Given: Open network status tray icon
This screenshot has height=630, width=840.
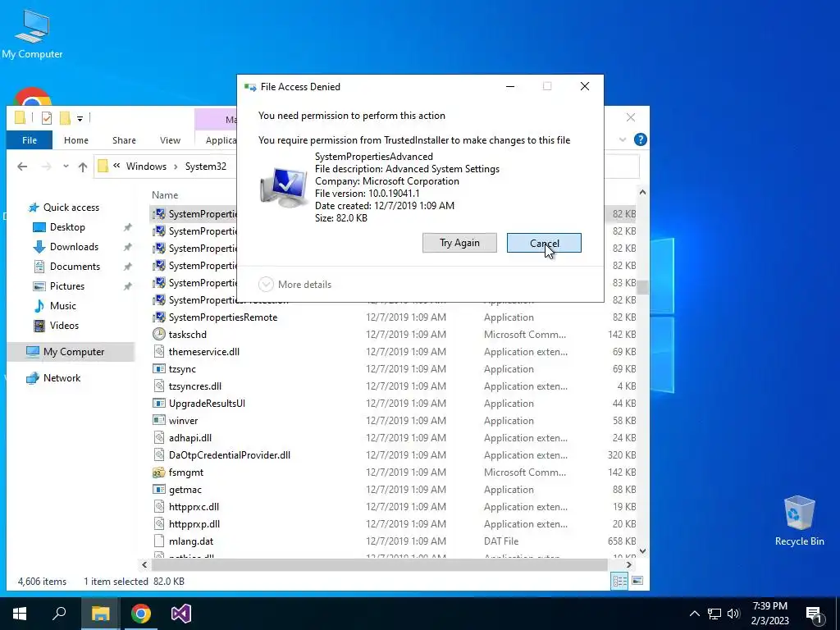Looking at the screenshot, I should tap(714, 614).
